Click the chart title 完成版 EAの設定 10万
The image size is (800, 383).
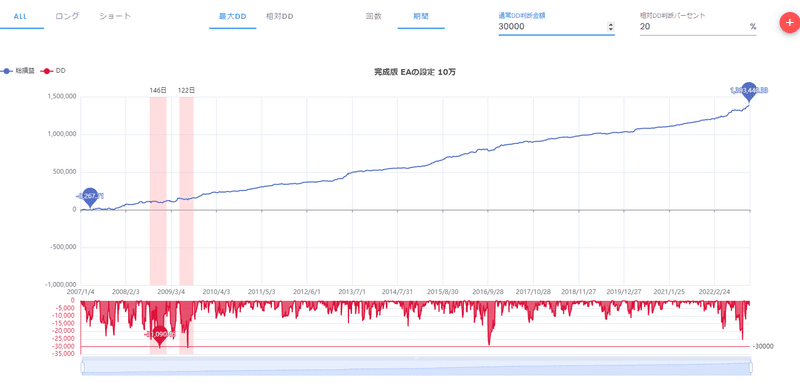click(415, 72)
